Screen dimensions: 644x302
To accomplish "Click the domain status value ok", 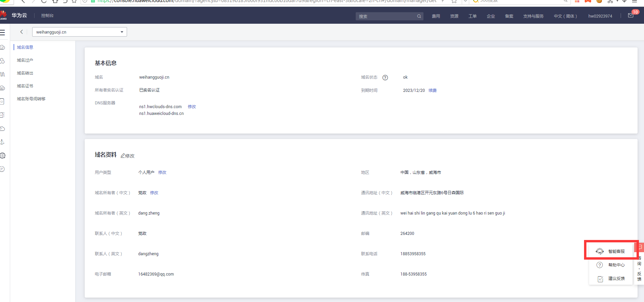I will [x=405, y=77].
